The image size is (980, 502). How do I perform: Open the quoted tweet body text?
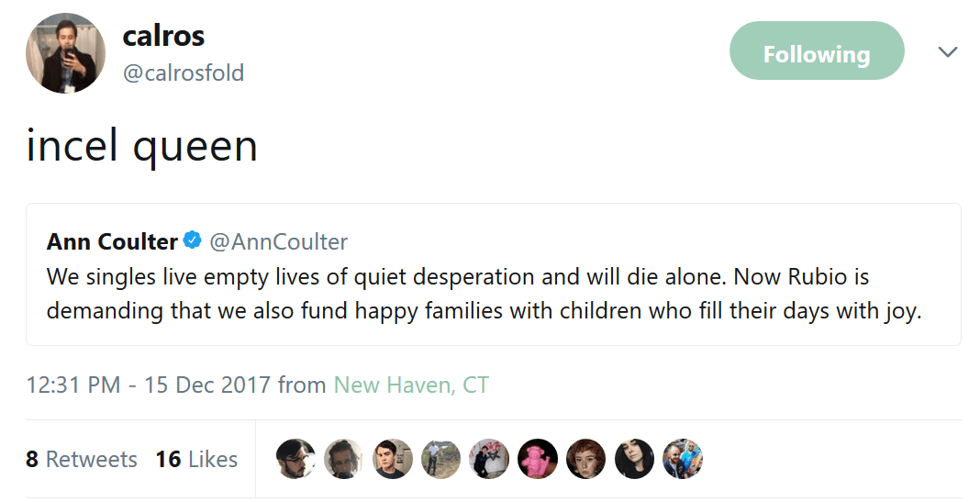(x=484, y=294)
